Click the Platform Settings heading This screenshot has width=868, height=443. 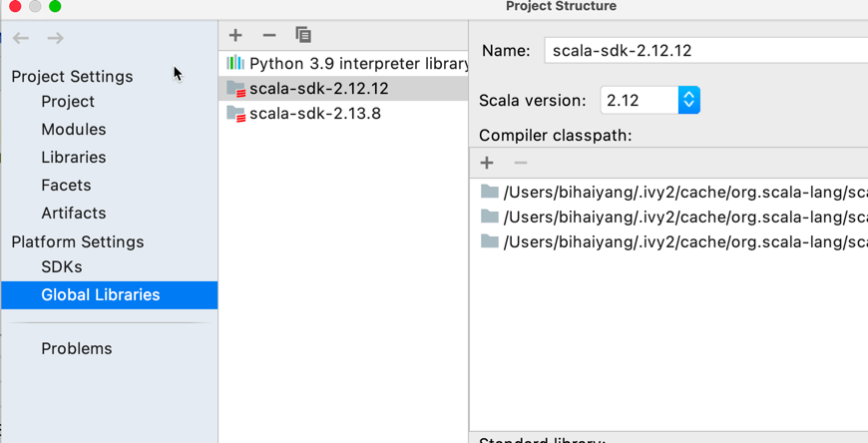pos(78,242)
